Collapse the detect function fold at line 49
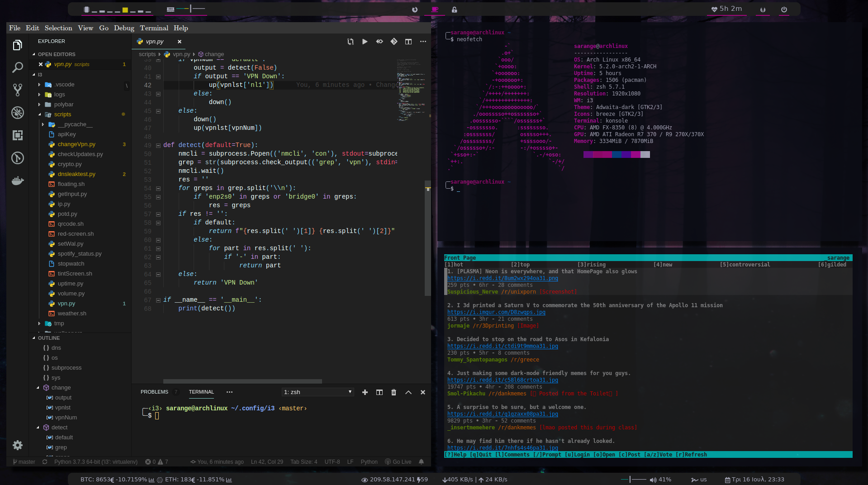Screen dimensions: 868x485 point(158,145)
